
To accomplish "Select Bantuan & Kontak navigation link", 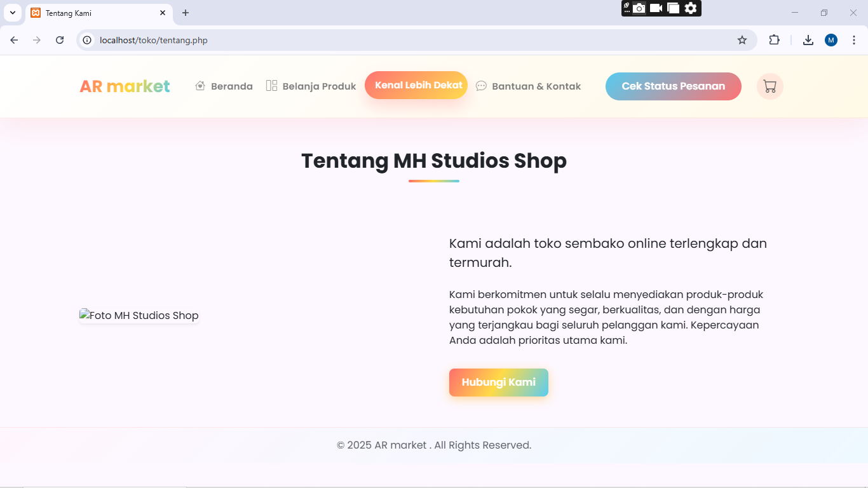I will [x=529, y=86].
